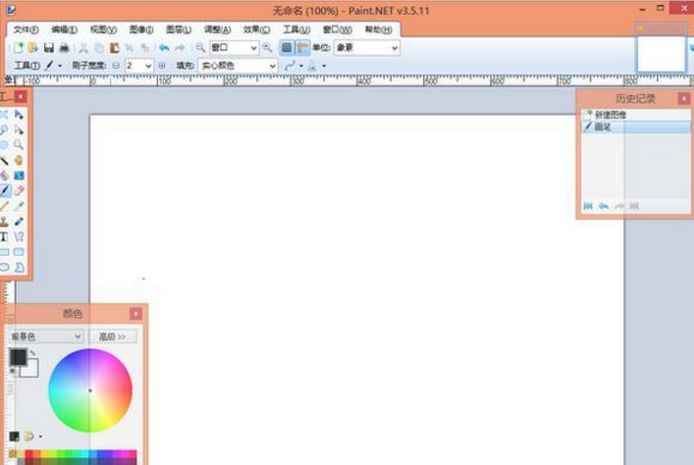This screenshot has height=465, width=694.
Task: Toggle the blending mode flask icon
Action: coord(312,66)
